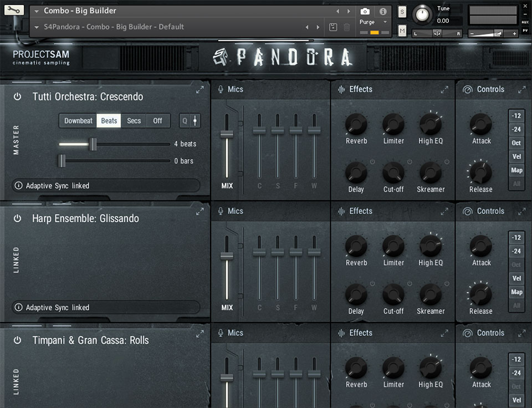This screenshot has width=532, height=408.
Task: Go to the previous instrument arrow
Action: [337, 11]
